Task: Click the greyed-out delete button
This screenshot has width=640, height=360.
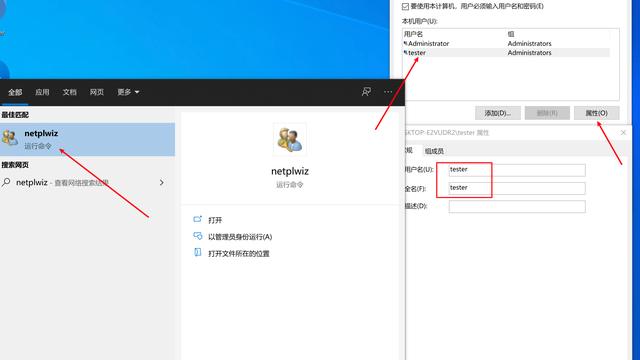Action: (x=547, y=113)
